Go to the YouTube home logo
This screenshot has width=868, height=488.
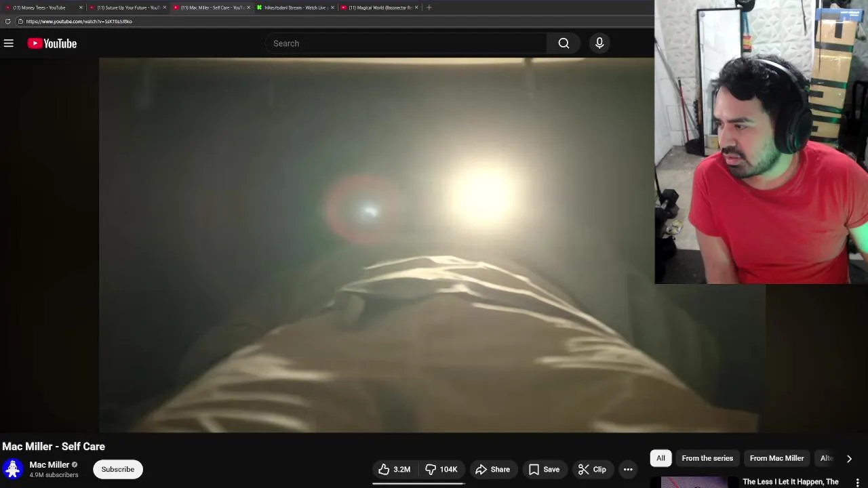[52, 43]
